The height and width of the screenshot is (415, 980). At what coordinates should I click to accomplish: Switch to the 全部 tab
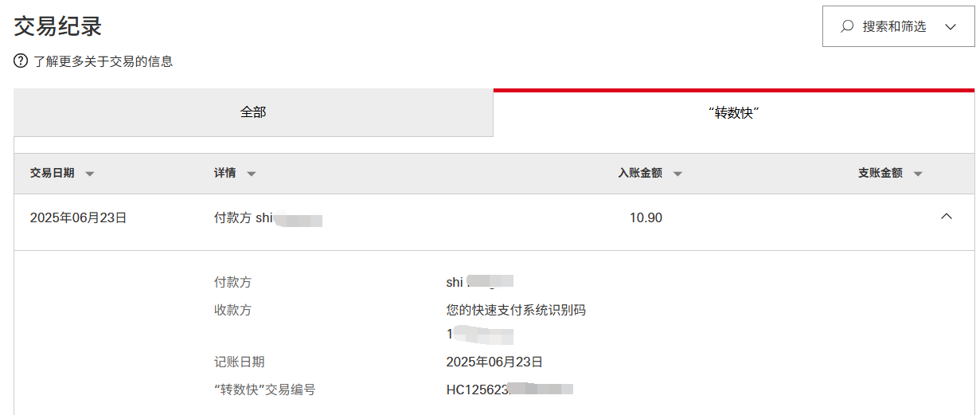[253, 112]
